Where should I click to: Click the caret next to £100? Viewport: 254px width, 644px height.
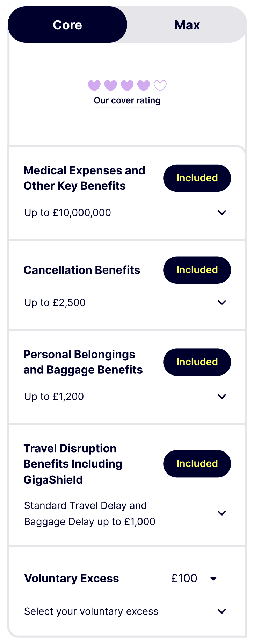pos(214,578)
